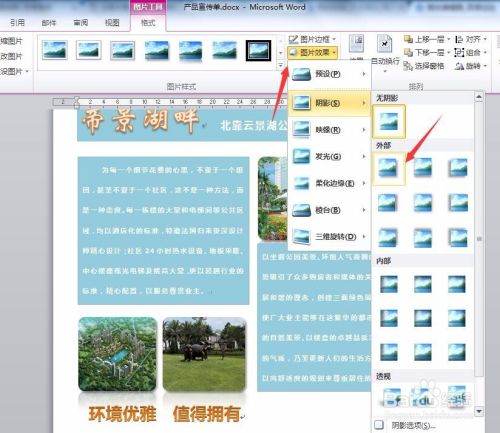500x433 pixels.
Task: Open the 发光(G) glow submenu
Action: [329, 156]
